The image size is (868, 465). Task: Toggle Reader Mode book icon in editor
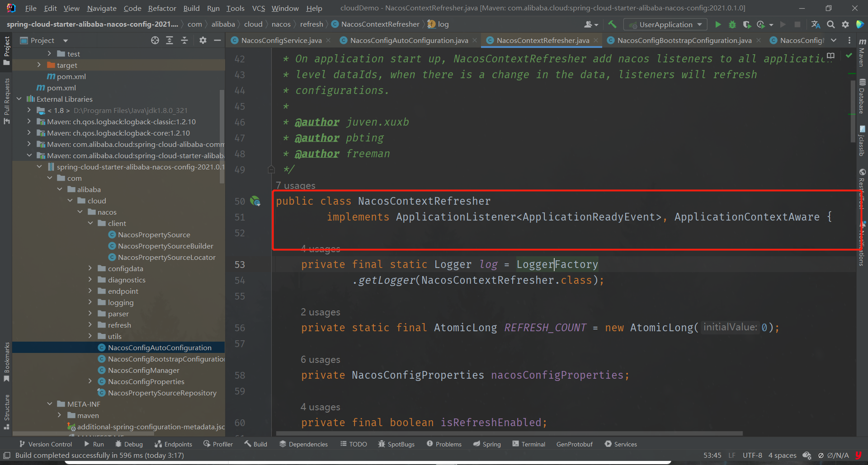[x=830, y=56]
